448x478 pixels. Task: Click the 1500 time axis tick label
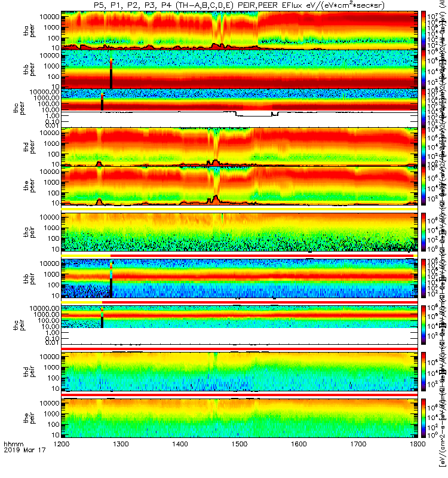pos(240,444)
